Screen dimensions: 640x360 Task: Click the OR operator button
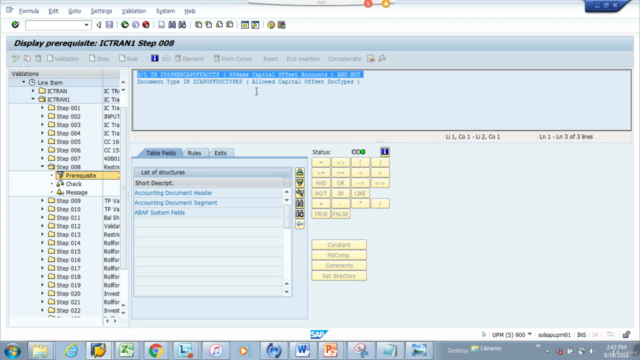tap(340, 183)
